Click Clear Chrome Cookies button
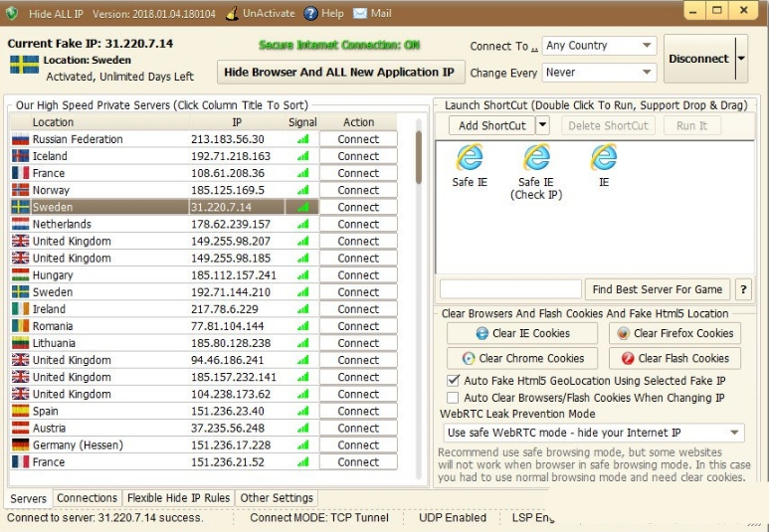 click(x=522, y=359)
